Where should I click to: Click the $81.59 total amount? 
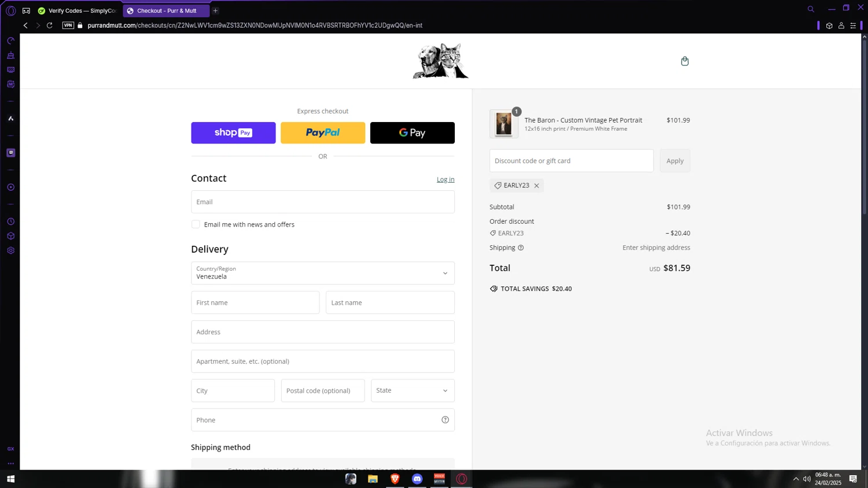[676, 268]
